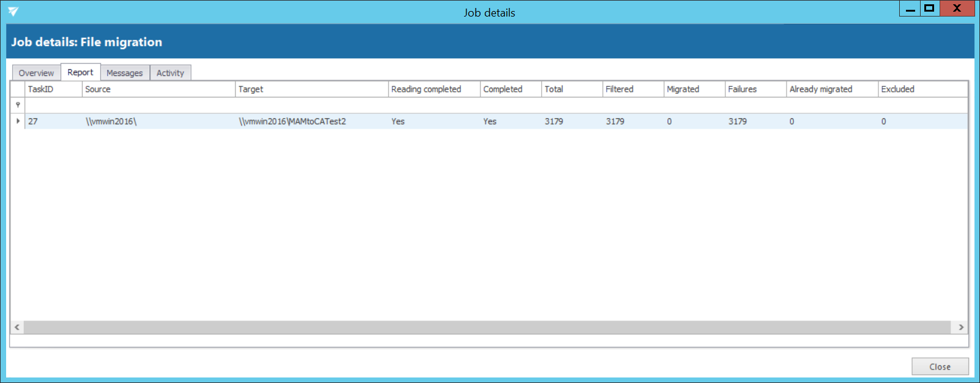980x383 pixels.
Task: Click the Target column header
Action: click(x=311, y=89)
